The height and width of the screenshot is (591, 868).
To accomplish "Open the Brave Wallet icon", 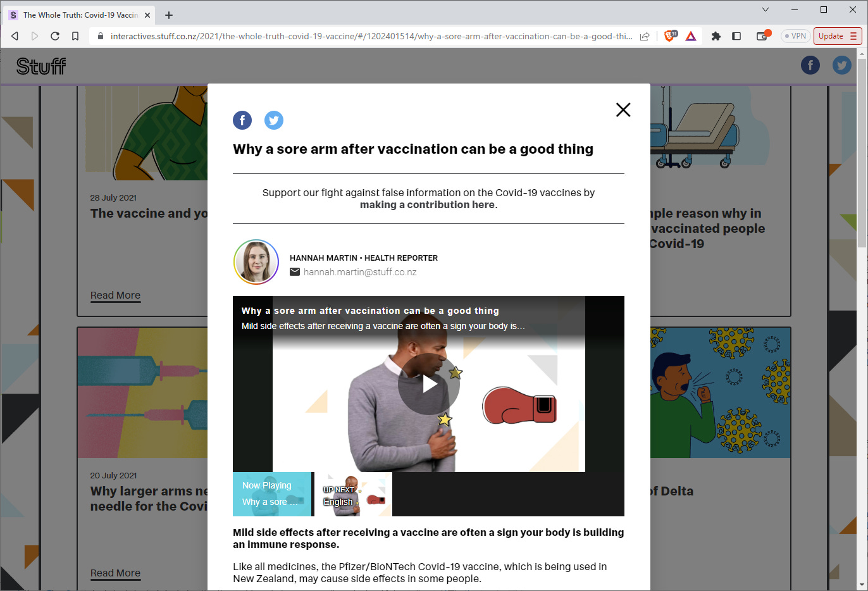I will pos(763,35).
